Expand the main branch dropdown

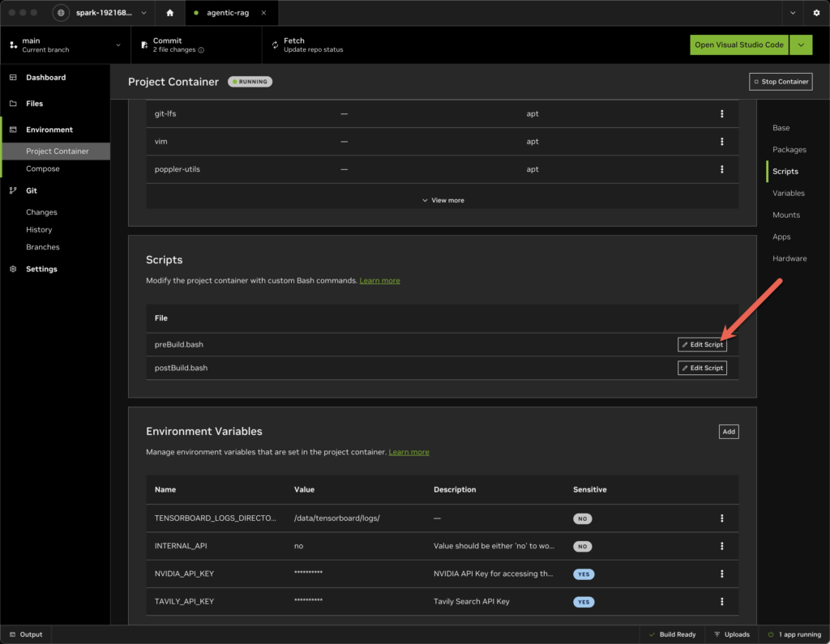[x=118, y=45]
